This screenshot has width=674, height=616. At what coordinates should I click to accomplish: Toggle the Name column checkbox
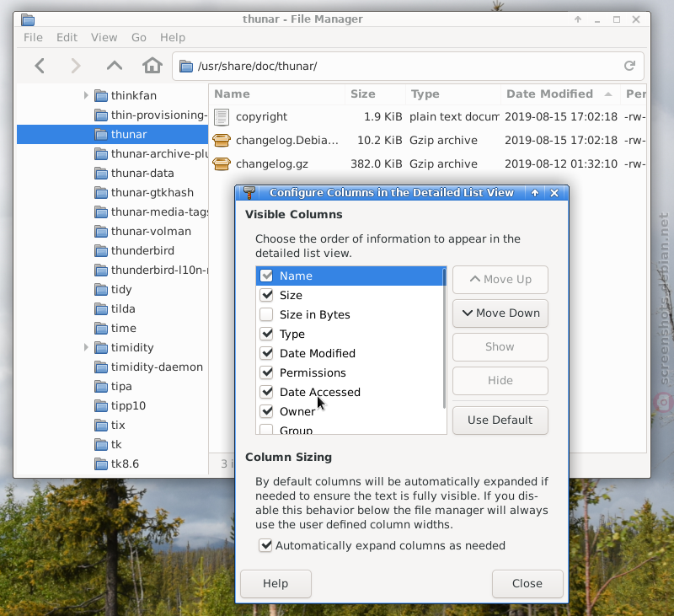(x=266, y=276)
